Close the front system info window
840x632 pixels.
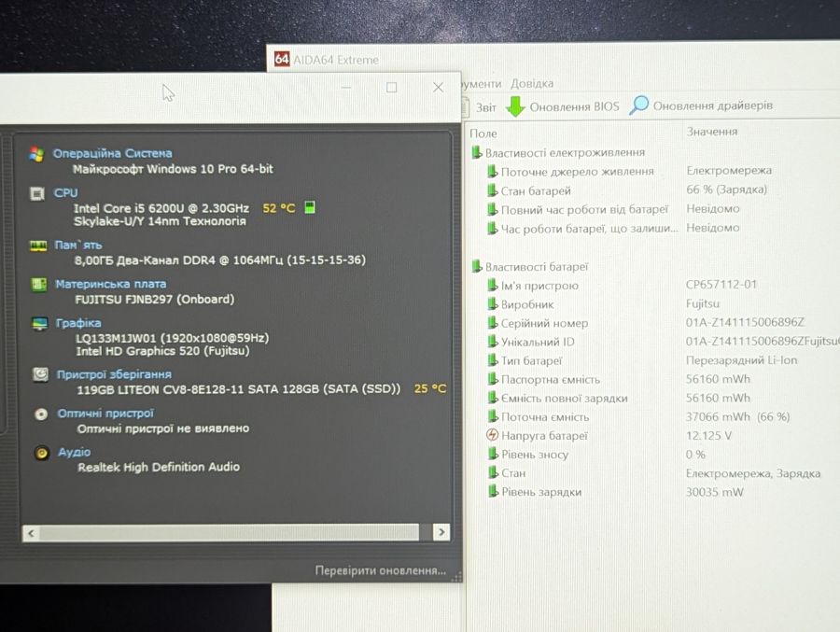(x=439, y=88)
